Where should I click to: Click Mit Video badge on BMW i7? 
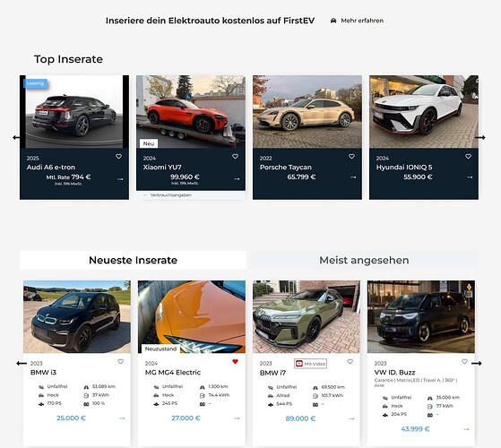point(311,364)
